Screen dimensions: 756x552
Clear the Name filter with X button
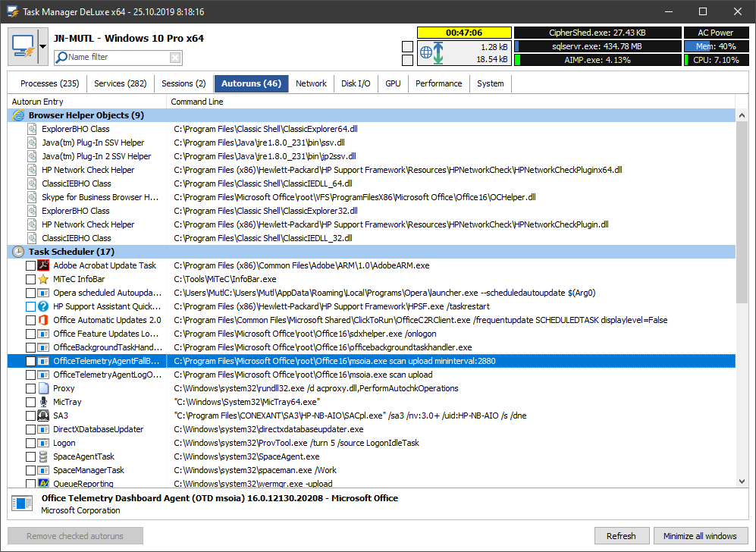pyautogui.click(x=175, y=58)
